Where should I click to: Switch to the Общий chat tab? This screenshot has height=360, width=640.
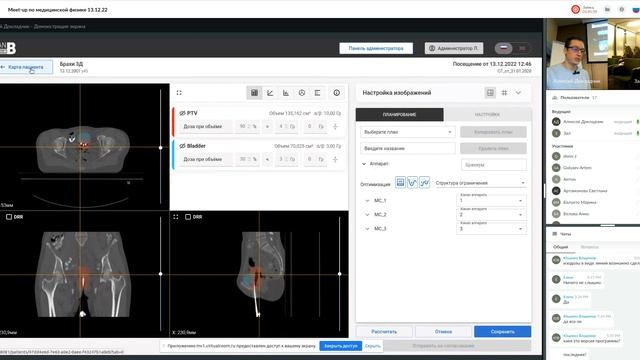pyautogui.click(x=560, y=247)
